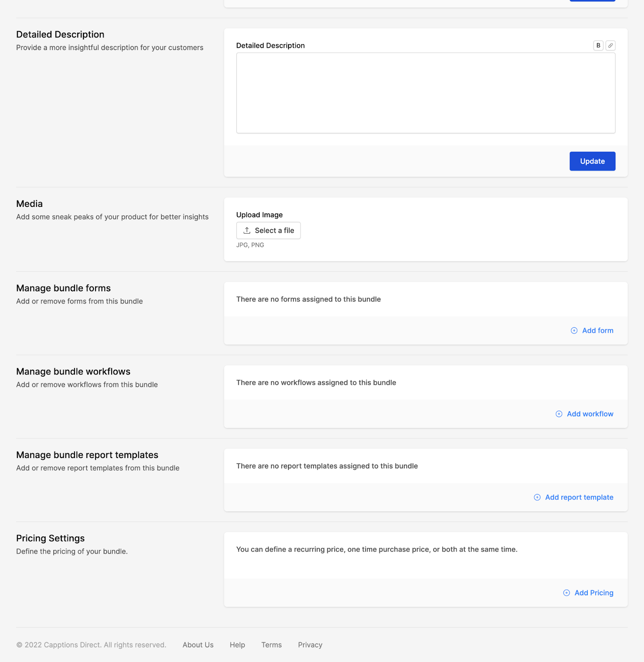Screen dimensions: 644x662
Task: Open the Help footer link
Action: click(x=237, y=645)
